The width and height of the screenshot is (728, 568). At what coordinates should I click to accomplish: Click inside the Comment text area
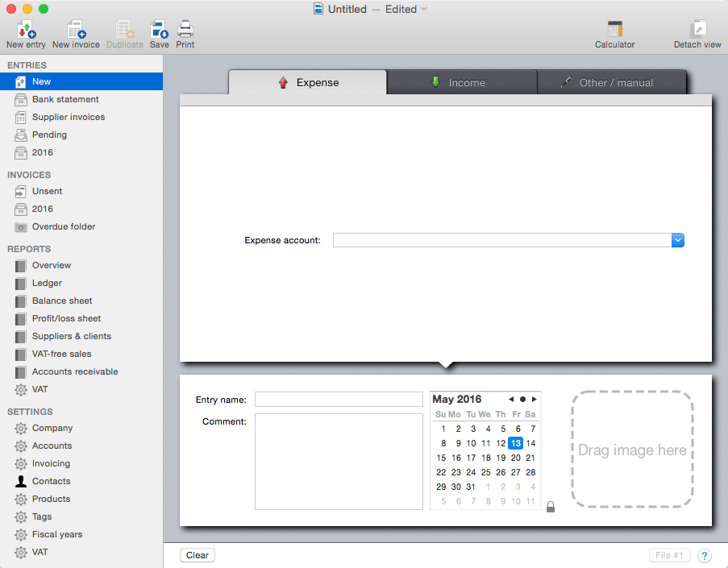339,462
